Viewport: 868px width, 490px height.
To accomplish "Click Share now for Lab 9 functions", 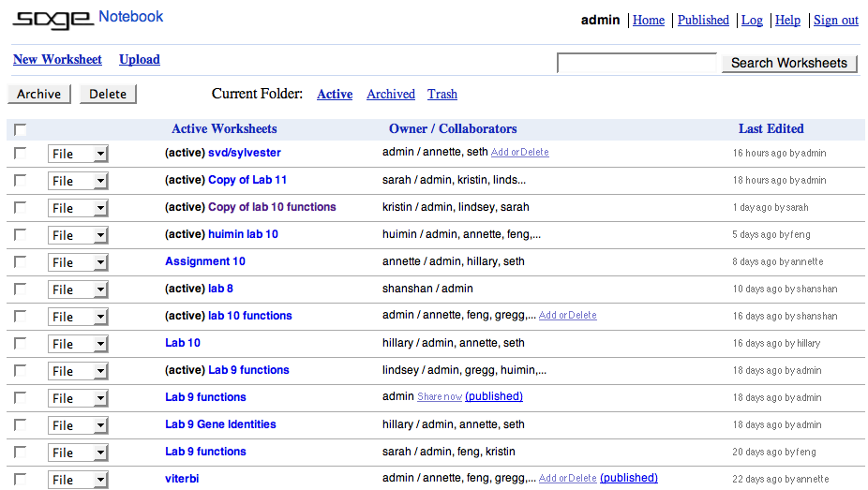I will [x=439, y=397].
